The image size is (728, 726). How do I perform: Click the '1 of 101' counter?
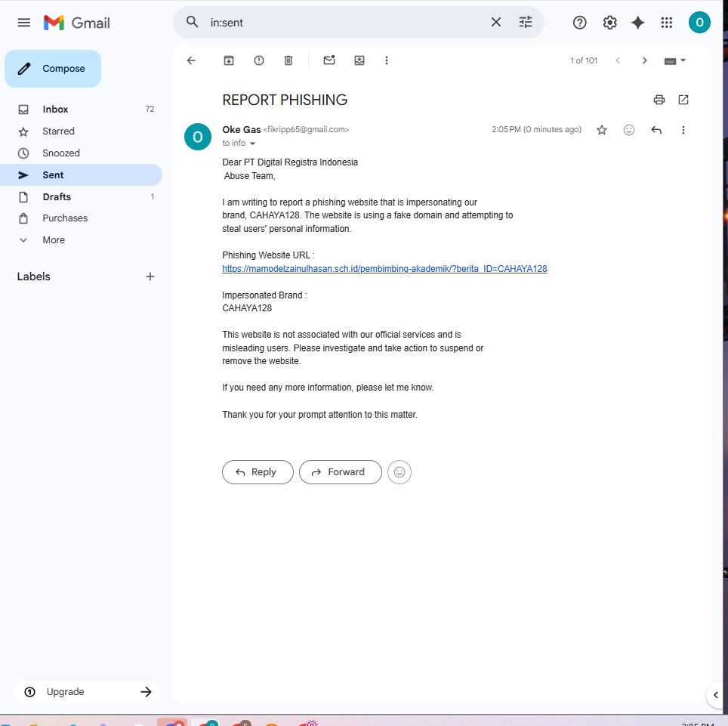click(x=584, y=60)
